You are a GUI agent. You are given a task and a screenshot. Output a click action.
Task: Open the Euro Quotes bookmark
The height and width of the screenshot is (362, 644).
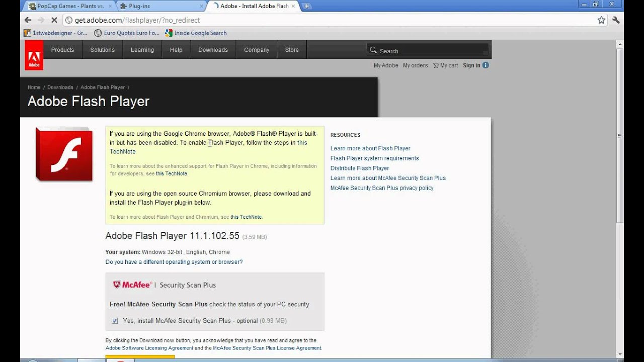(126, 33)
